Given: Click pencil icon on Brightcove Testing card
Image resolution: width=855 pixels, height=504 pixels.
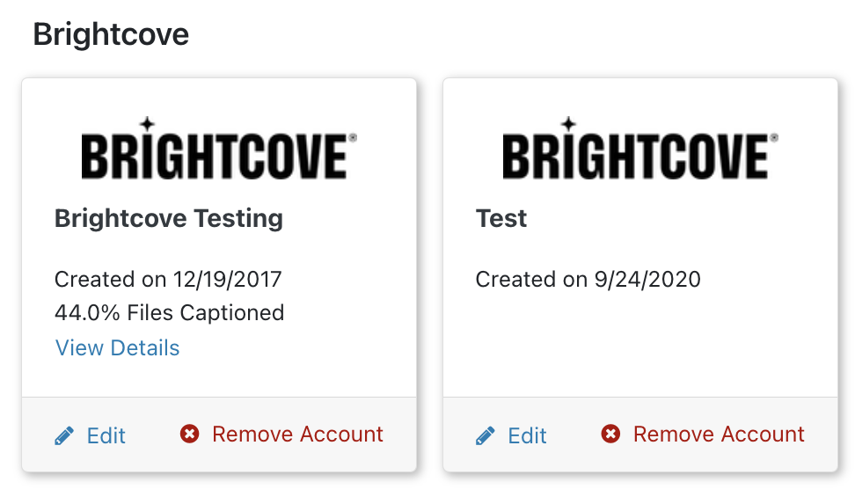Looking at the screenshot, I should (x=64, y=435).
